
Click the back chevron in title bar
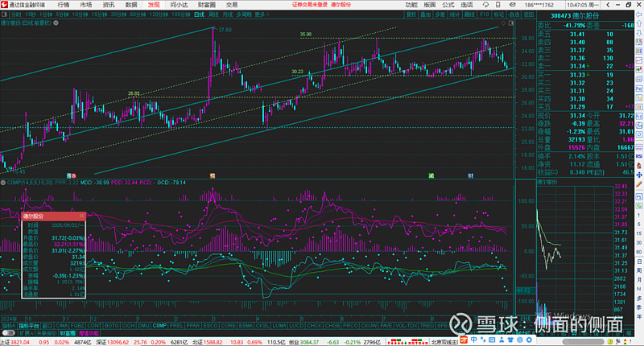click(x=609, y=5)
